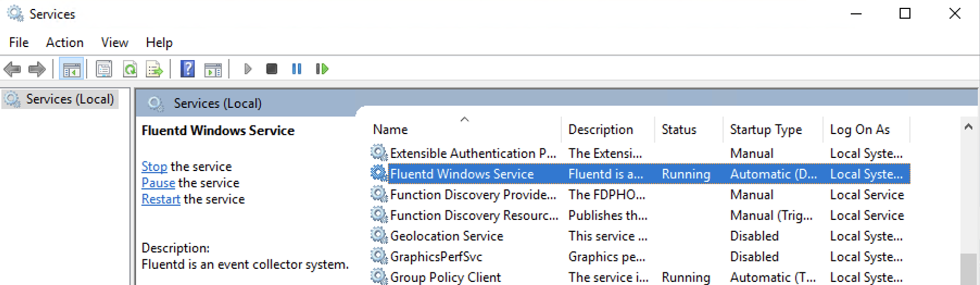Click Automatic (T... startup type cell

pos(773,277)
